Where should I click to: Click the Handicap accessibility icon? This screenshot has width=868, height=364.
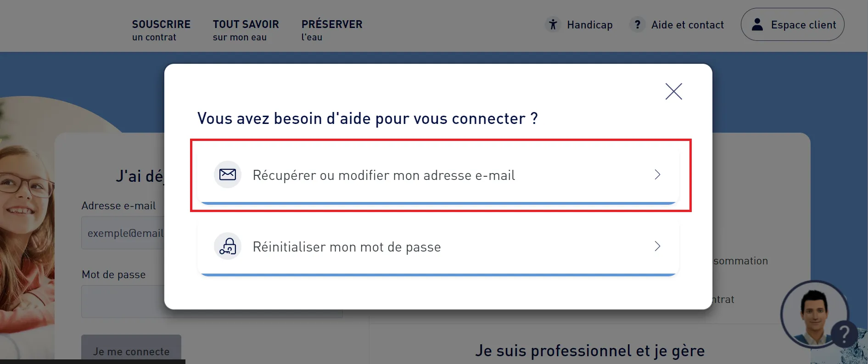[553, 24]
